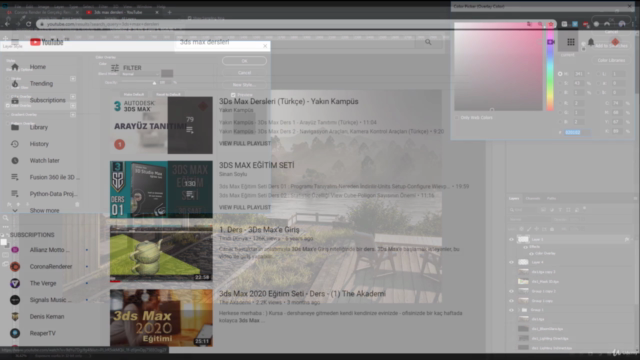Click the Color Overlay color swatch
The height and width of the screenshot is (360, 640).
click(167, 74)
